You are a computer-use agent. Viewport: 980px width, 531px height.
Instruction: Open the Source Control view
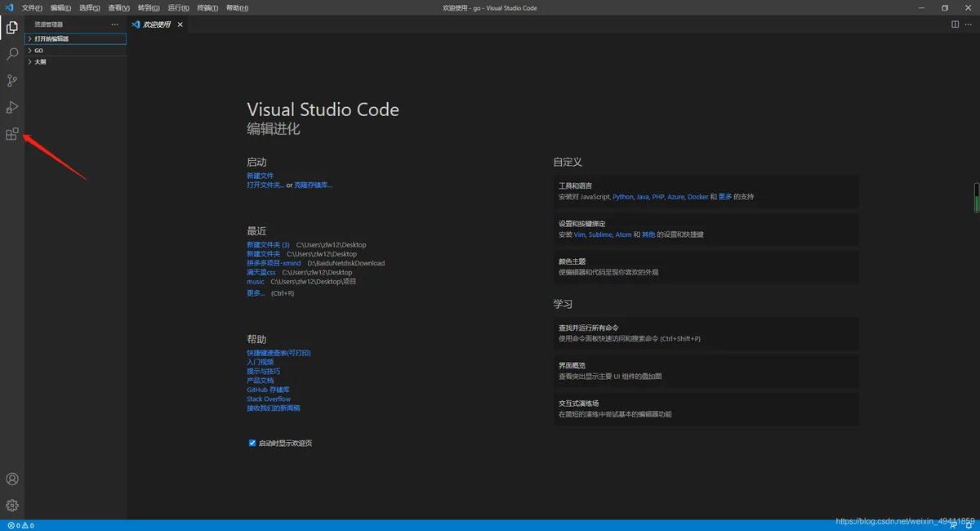click(x=12, y=81)
